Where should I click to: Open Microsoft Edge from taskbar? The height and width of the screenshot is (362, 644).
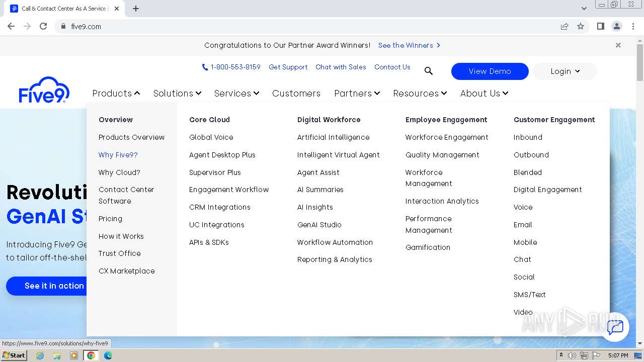click(108, 355)
